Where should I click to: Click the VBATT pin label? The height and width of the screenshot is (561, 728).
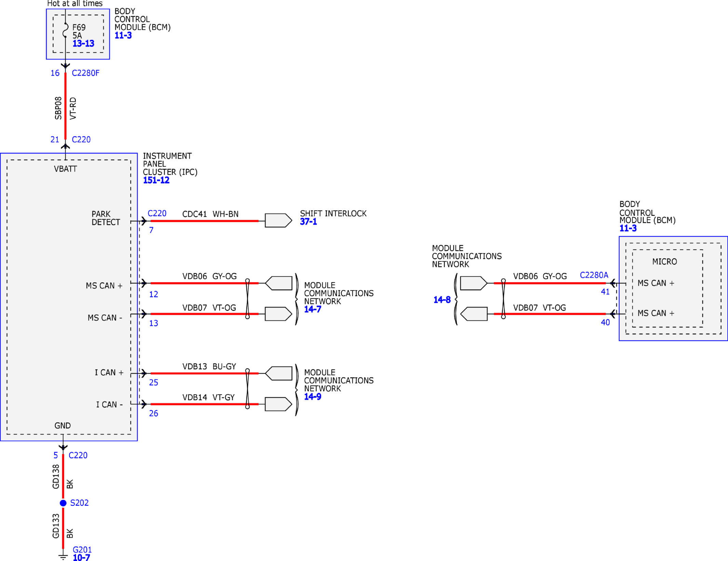point(65,169)
